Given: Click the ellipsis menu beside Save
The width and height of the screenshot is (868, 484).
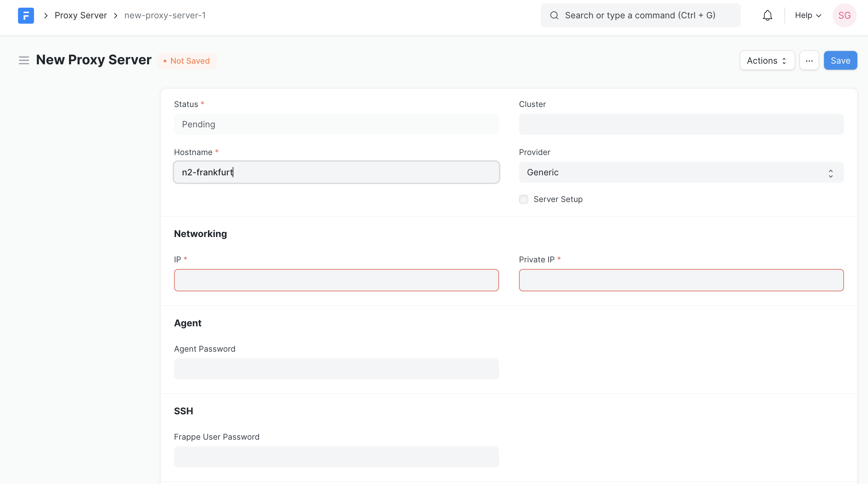Looking at the screenshot, I should [x=809, y=60].
